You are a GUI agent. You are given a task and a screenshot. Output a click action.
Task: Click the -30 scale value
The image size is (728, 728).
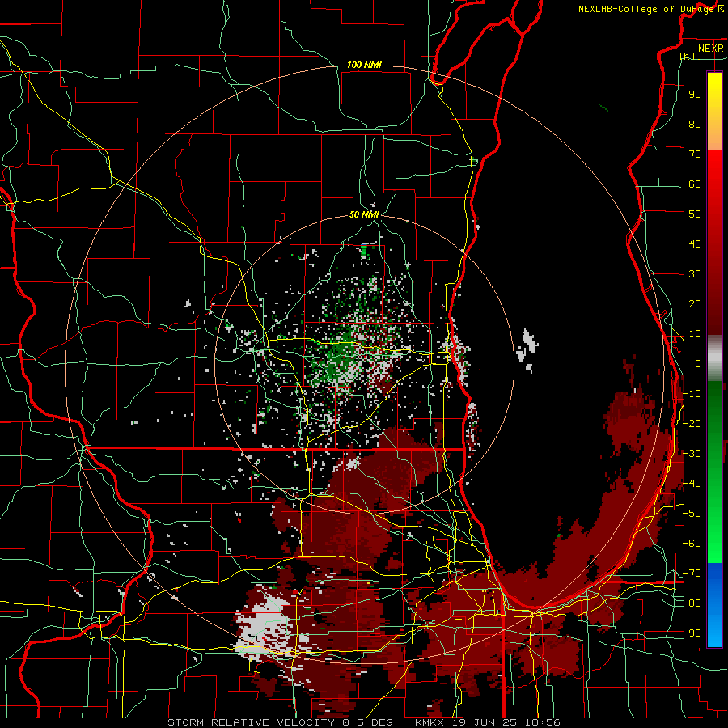[692, 453]
